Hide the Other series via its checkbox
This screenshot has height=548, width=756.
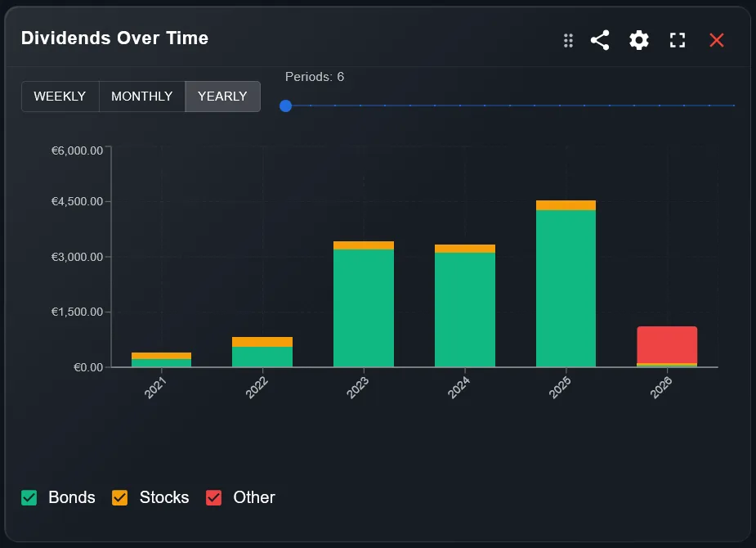coord(213,497)
